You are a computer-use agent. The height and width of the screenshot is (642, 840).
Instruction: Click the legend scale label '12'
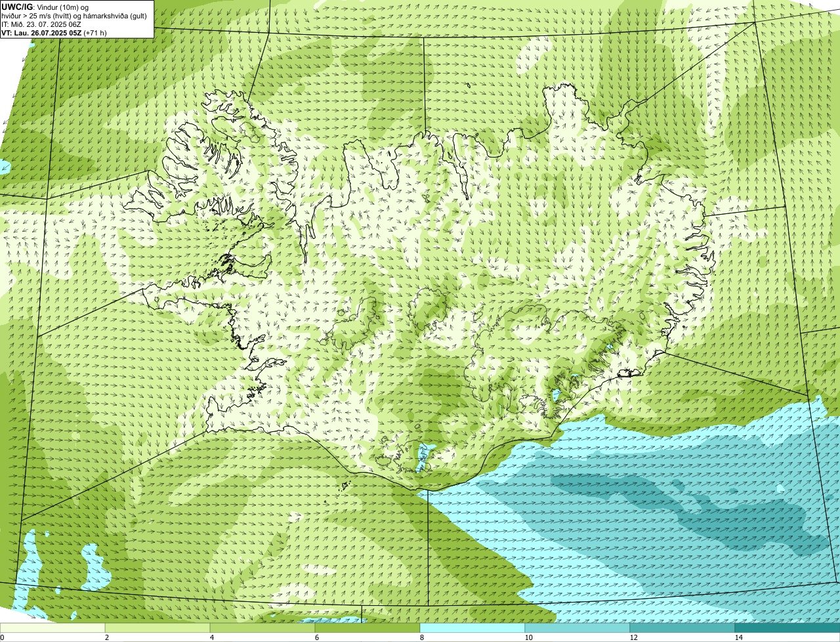pos(633,637)
